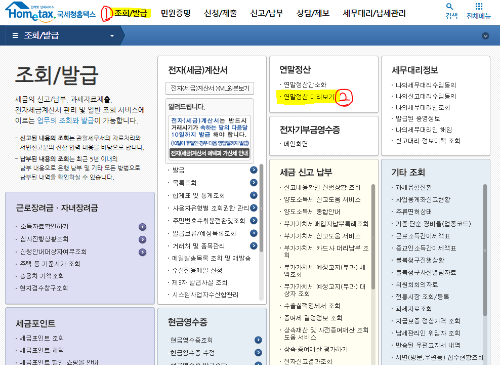Click the 전자(세금)계산서 XML 보기 button

pos(210,88)
